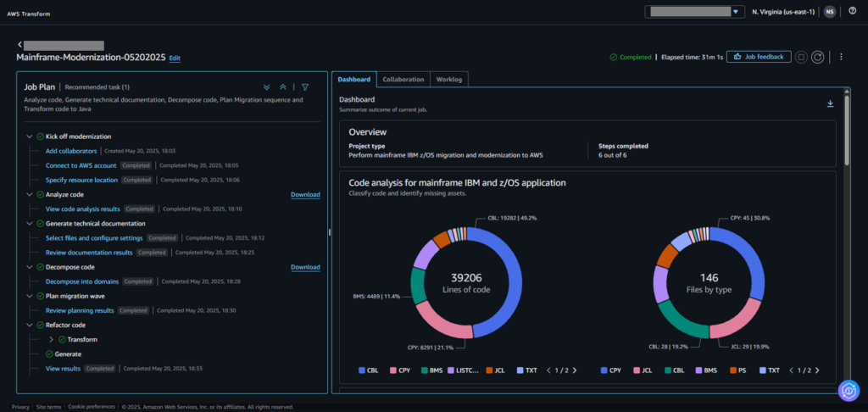Image resolution: width=868 pixels, height=412 pixels.
Task: Collapse the Refactor code section
Action: click(30, 325)
